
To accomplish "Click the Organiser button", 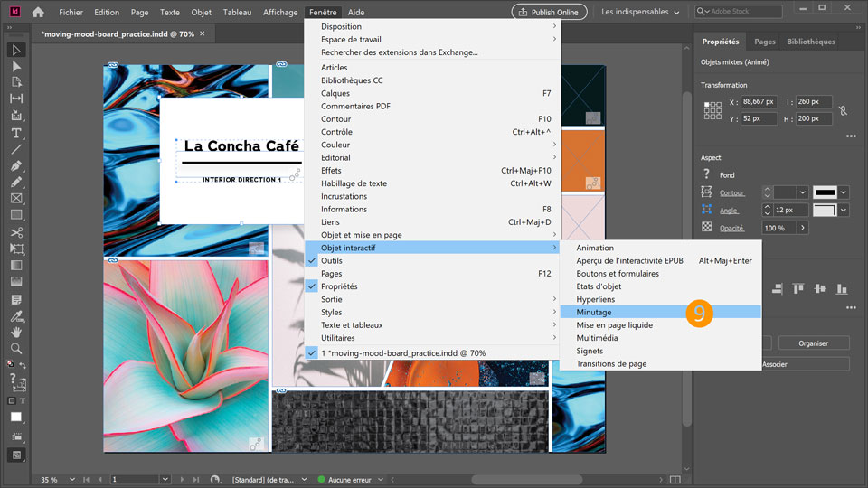I will (x=813, y=343).
